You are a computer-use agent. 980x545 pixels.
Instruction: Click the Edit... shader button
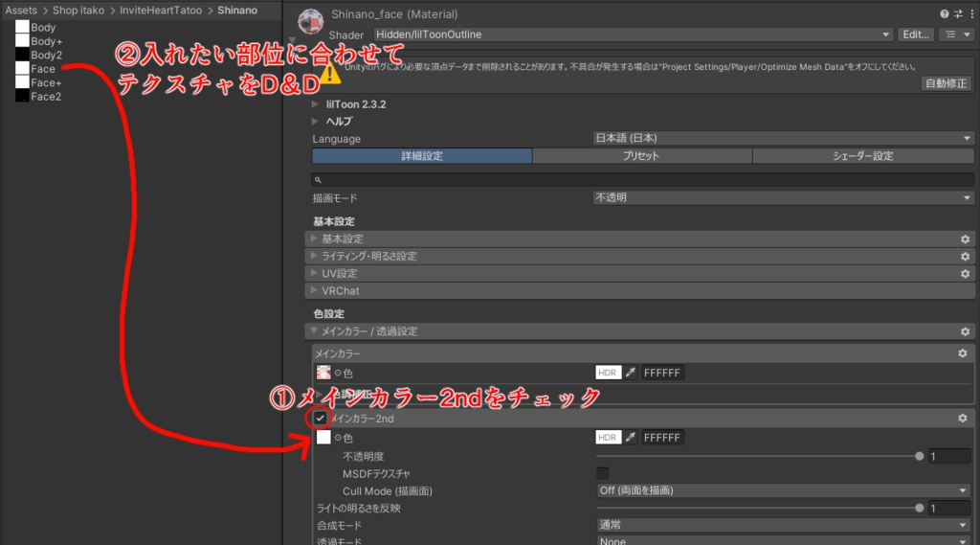pos(916,34)
